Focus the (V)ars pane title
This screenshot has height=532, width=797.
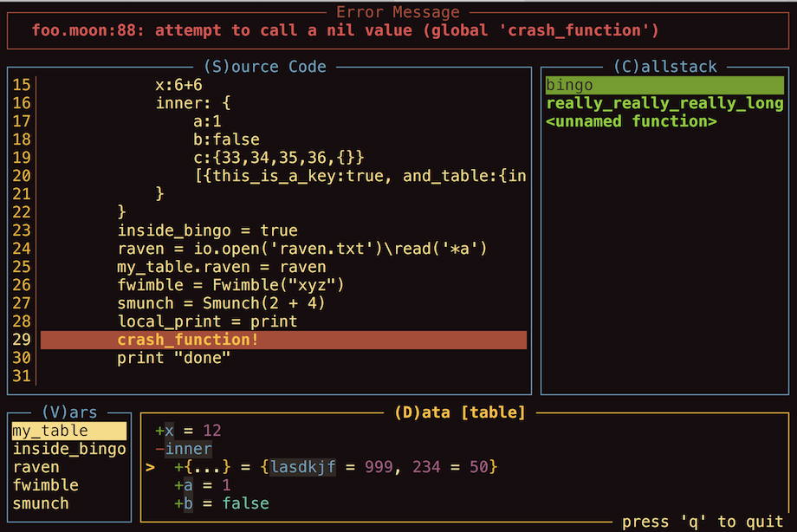point(68,412)
